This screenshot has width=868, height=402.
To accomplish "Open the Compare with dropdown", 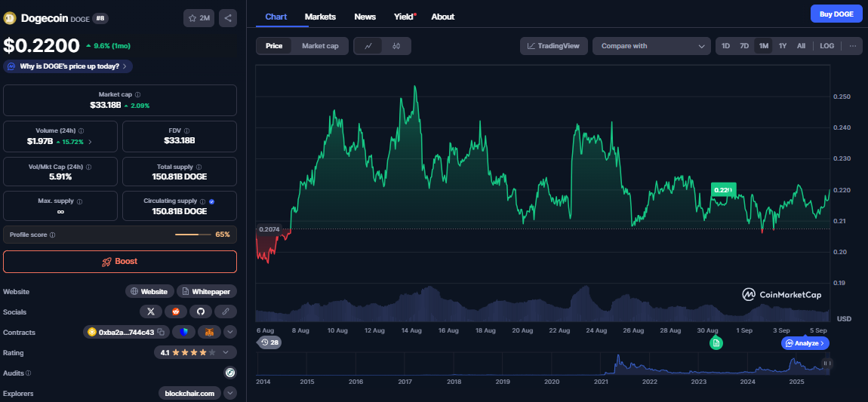I will tap(651, 46).
